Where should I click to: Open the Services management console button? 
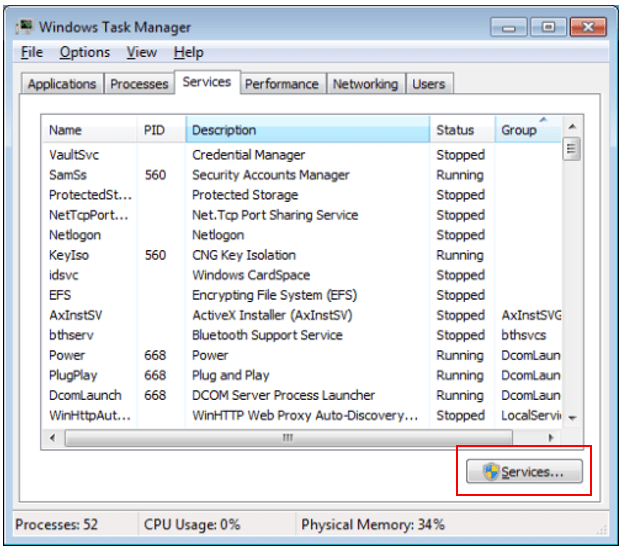[524, 472]
